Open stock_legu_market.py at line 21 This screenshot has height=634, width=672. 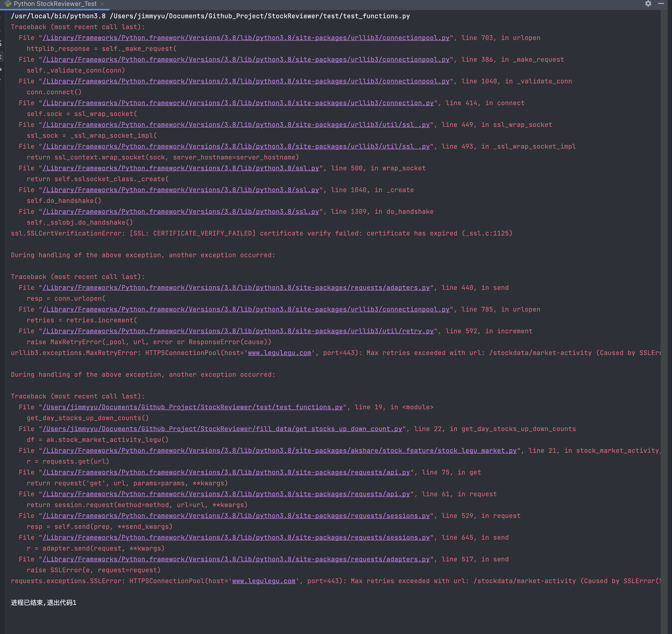pyautogui.click(x=279, y=450)
